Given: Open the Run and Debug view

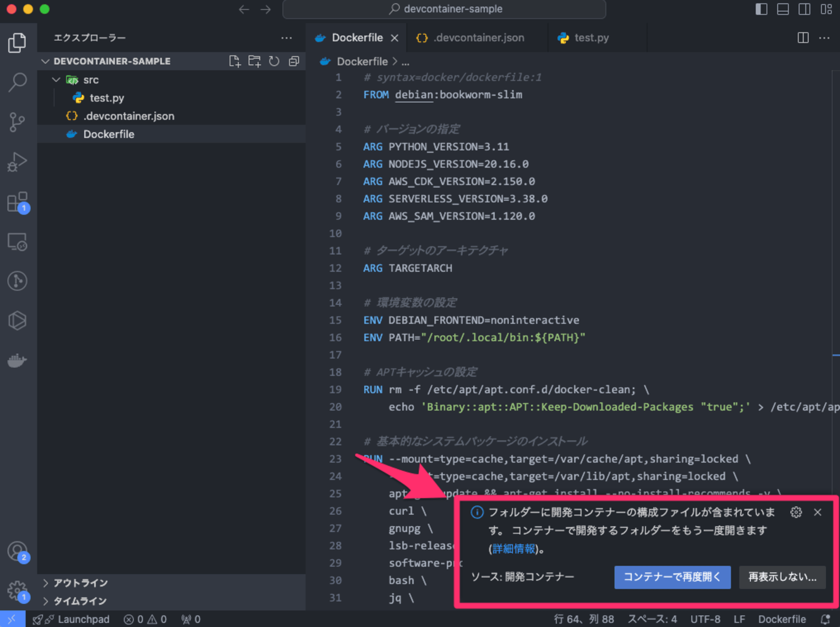Looking at the screenshot, I should (x=17, y=162).
